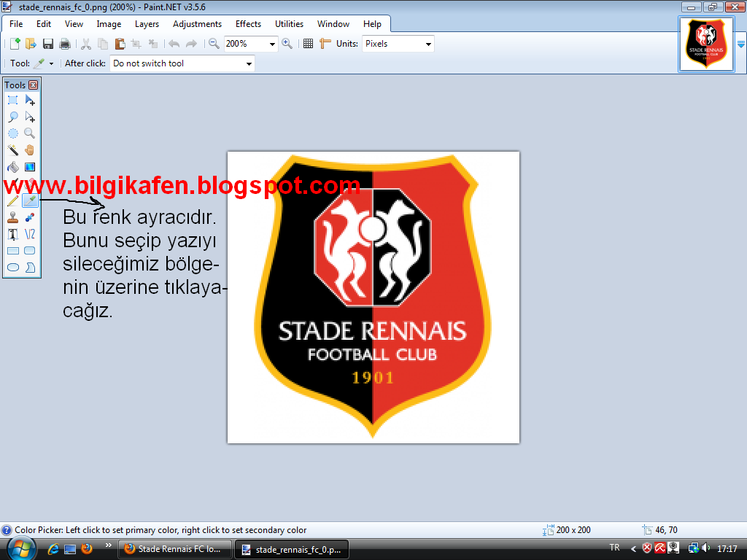Screen dimensions: 747x560
Task: Click the Redo arrow icon
Action: pos(191,44)
